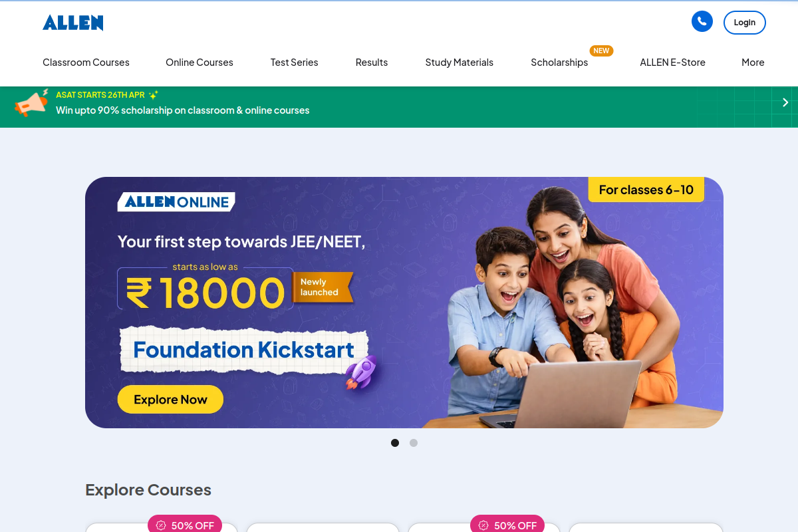Click the second 50% OFF discount badge
The height and width of the screenshot is (532, 798).
[507, 525]
